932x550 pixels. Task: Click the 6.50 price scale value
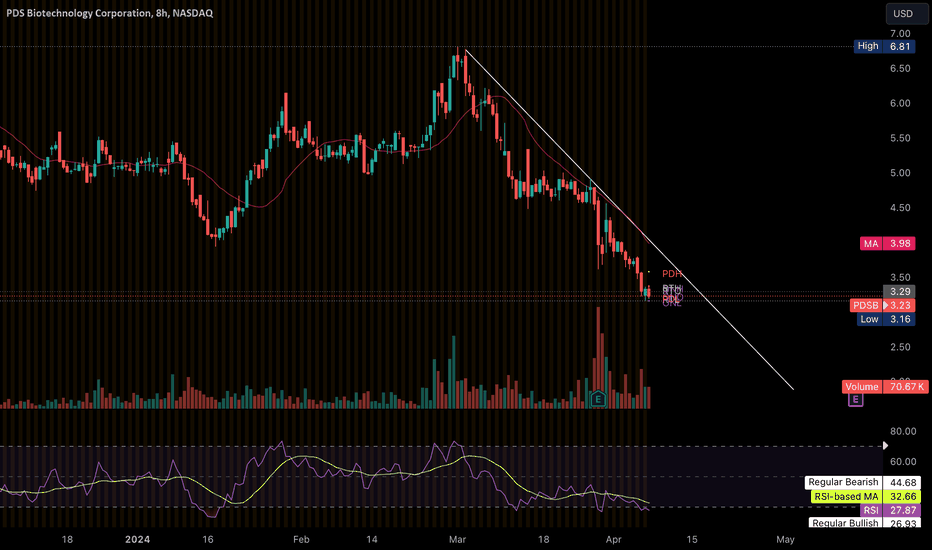click(x=900, y=68)
